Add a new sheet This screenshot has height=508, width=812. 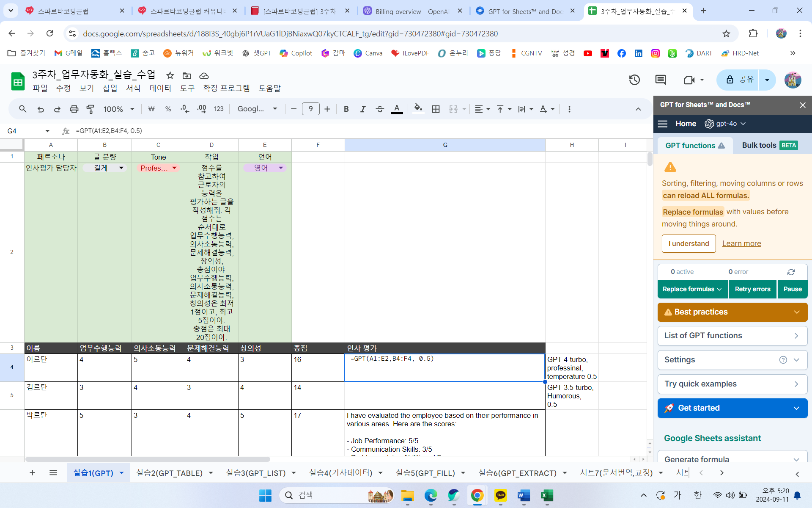coord(32,473)
